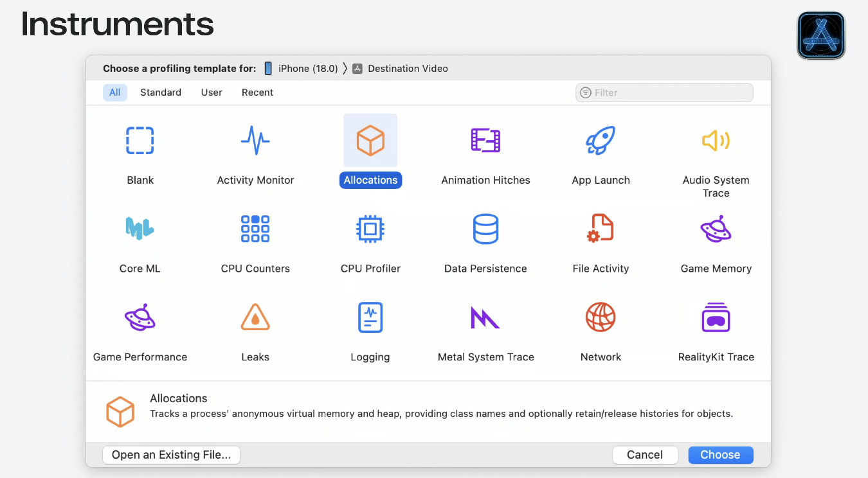
Task: Click the Leaks label
Action: [255, 357]
